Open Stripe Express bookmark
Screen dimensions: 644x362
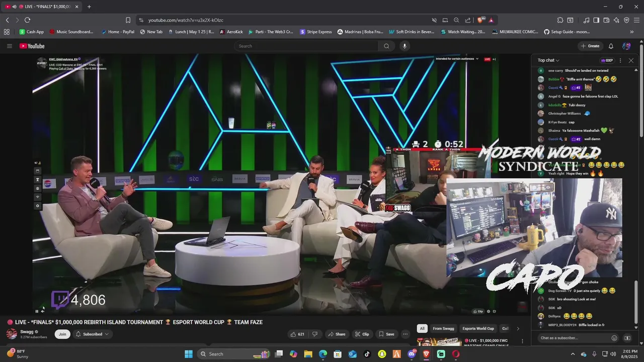pos(316,32)
